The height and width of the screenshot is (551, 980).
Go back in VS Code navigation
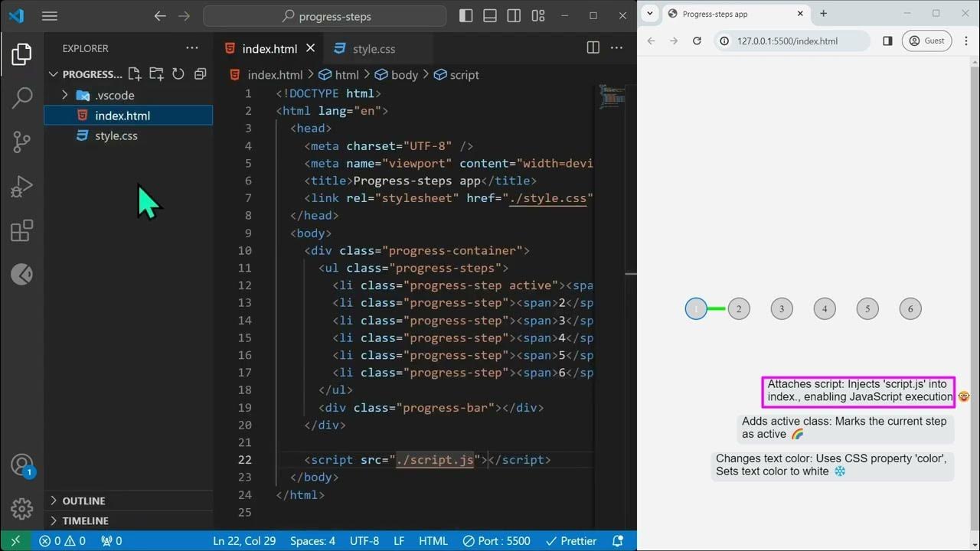[159, 15]
